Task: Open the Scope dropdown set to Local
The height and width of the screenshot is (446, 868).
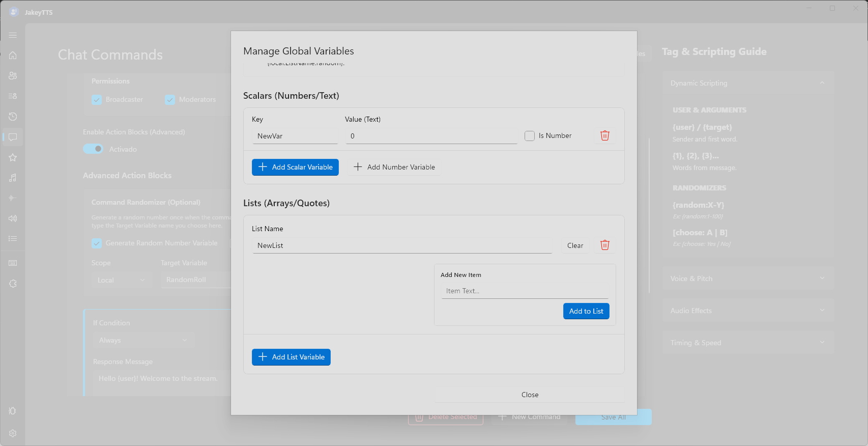Action: point(122,280)
